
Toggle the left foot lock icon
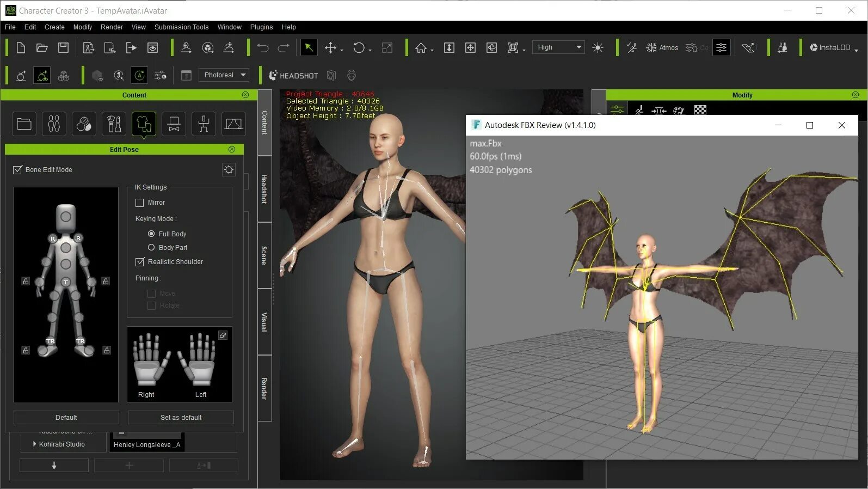point(107,350)
